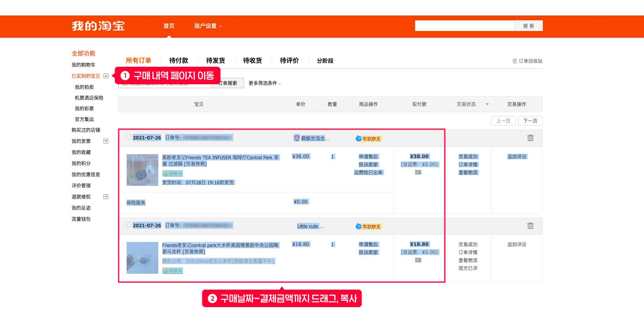This screenshot has width=644, height=323.
Task: Click the 疯极生活企 shop icon
Action: coord(297,138)
